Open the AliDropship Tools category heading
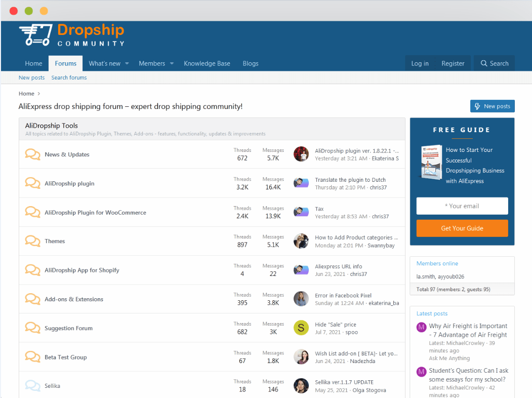Viewport: 532px width, 398px height. [x=51, y=126]
